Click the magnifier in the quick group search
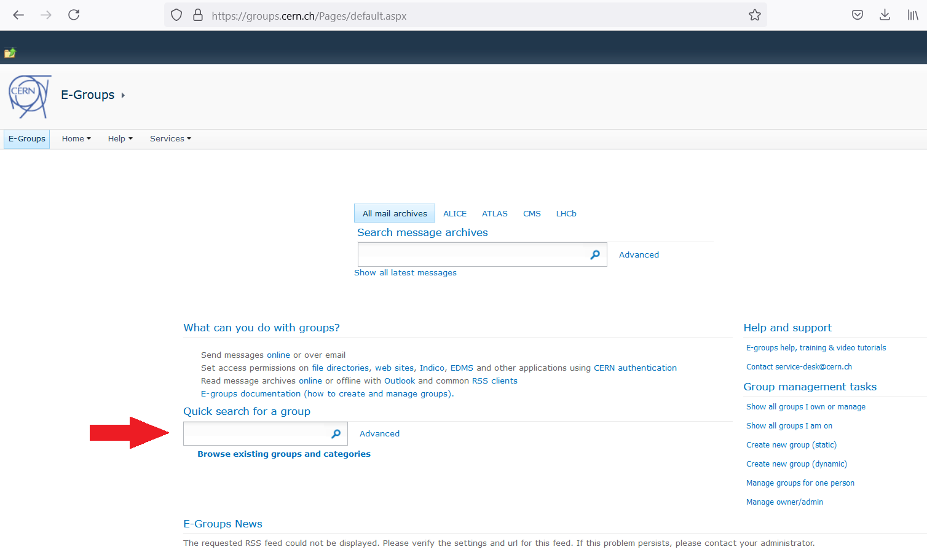The width and height of the screenshot is (927, 560). [x=336, y=434]
